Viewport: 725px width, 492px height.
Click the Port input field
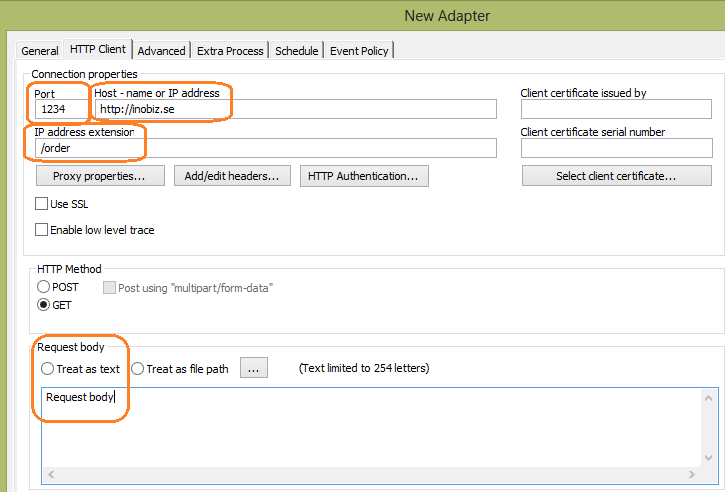click(60, 109)
